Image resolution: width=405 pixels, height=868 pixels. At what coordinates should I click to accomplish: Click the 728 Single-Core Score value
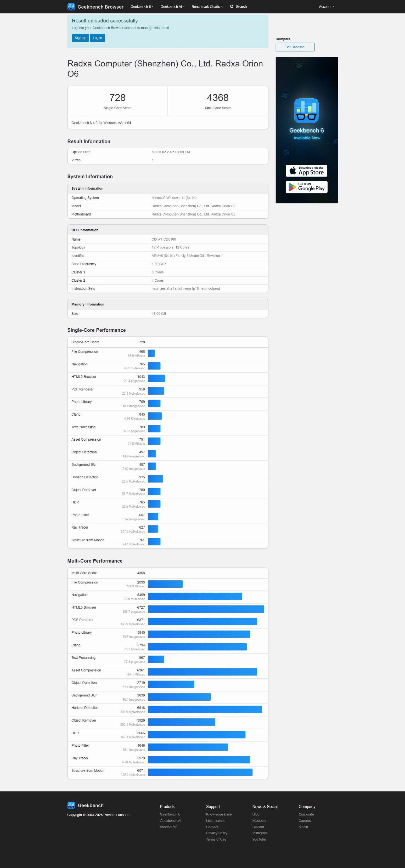point(117,98)
